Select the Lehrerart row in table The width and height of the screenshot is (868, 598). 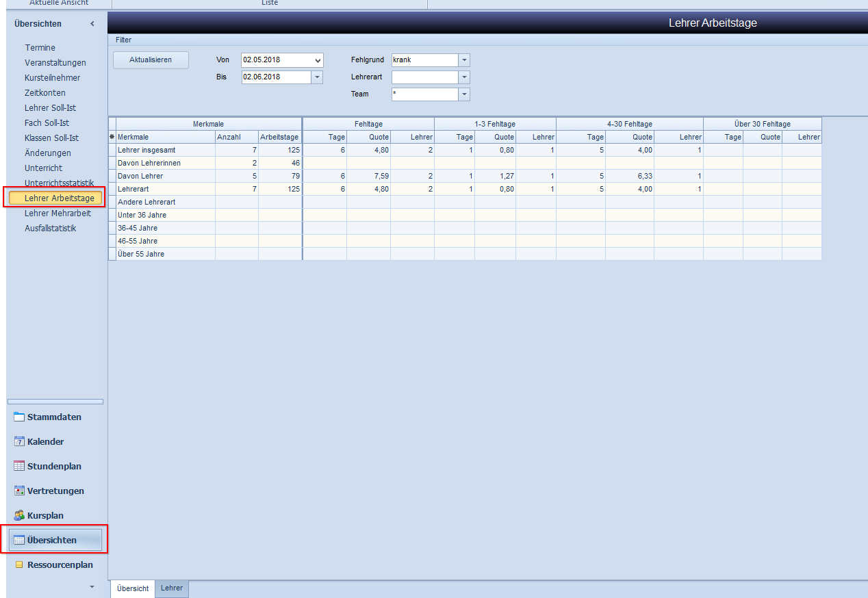[x=465, y=189]
